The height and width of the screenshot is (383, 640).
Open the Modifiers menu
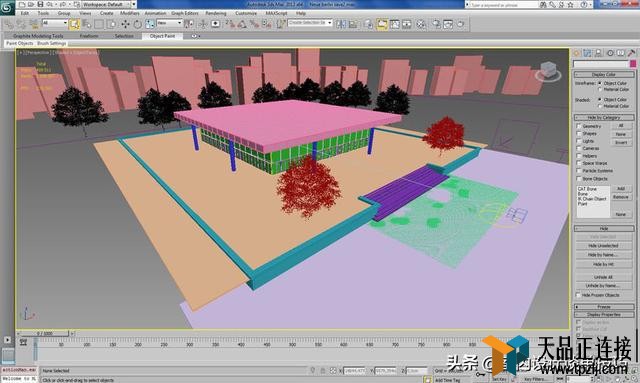(130, 13)
